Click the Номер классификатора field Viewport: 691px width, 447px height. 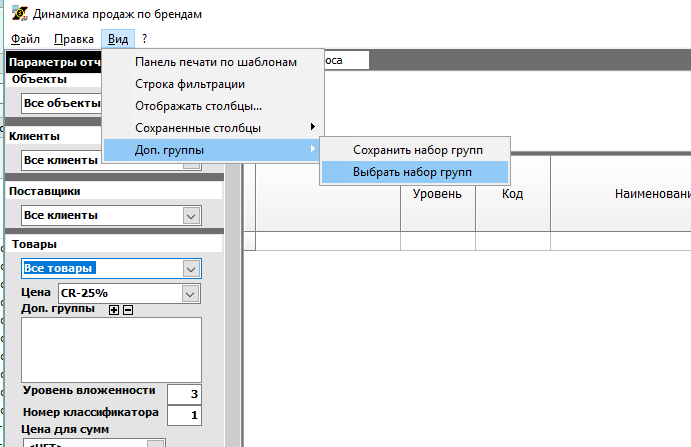point(184,415)
